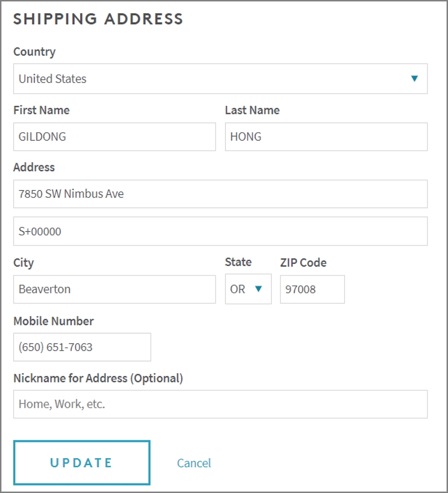Click the Mobile Number label

click(x=53, y=321)
